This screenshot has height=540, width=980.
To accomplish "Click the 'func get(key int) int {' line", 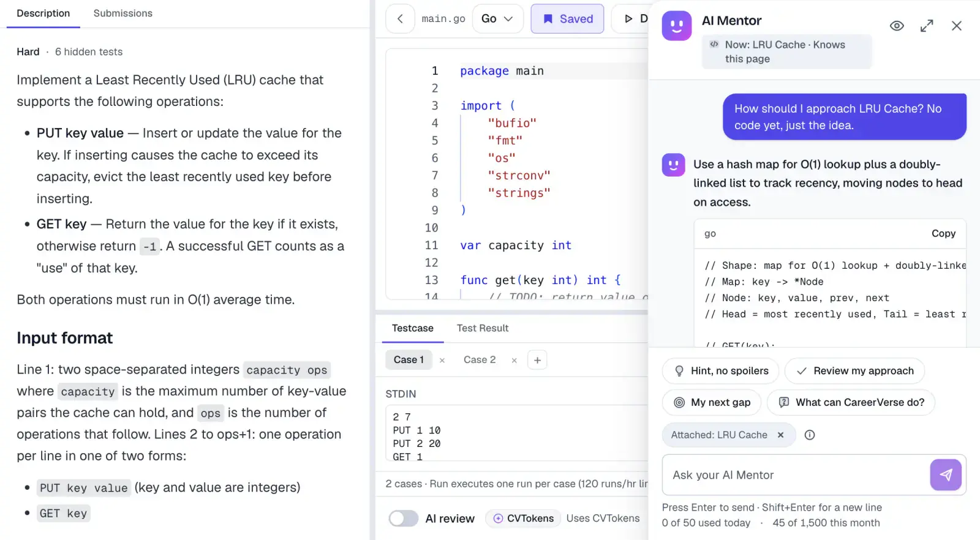I will click(x=541, y=280).
